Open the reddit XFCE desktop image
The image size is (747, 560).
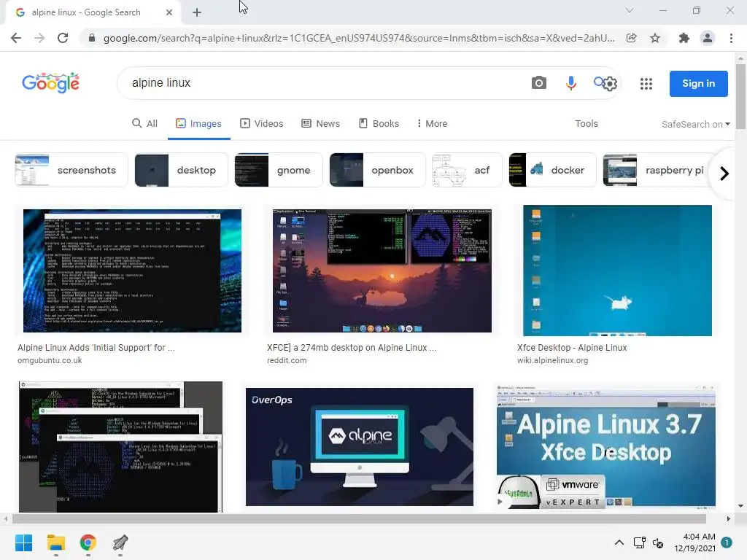pos(382,271)
